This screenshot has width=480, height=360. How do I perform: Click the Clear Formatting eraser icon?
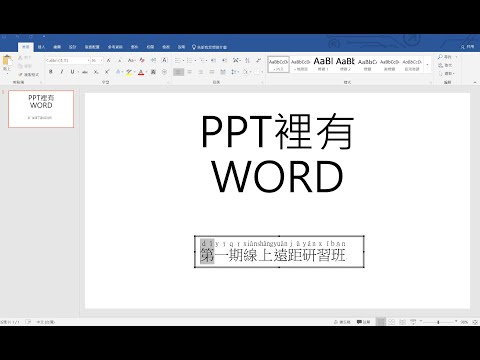click(x=142, y=60)
